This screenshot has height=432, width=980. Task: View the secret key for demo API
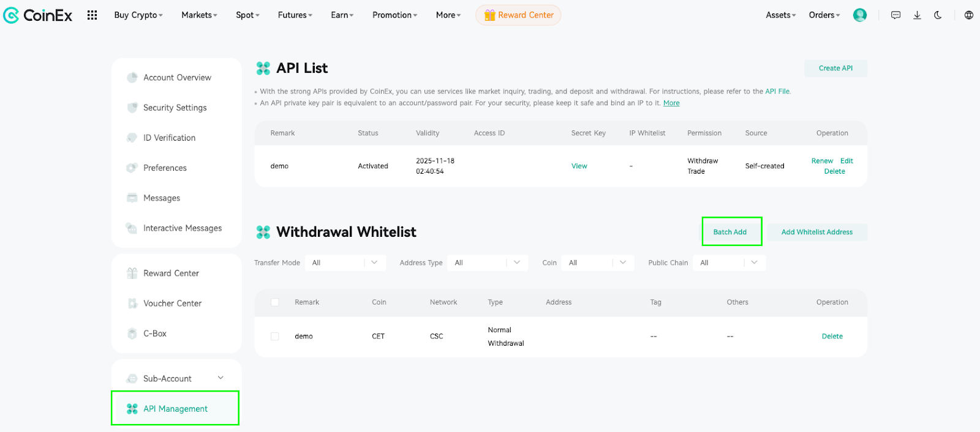click(x=579, y=166)
